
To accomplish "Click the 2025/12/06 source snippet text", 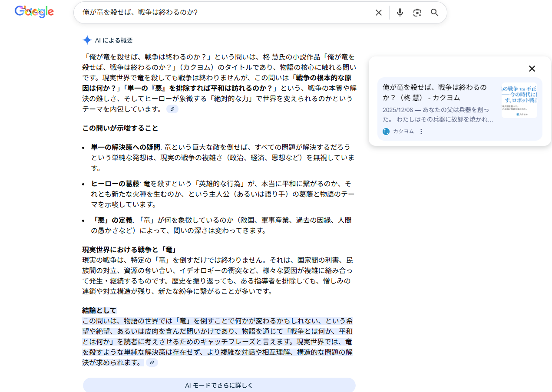I will coord(438,114).
